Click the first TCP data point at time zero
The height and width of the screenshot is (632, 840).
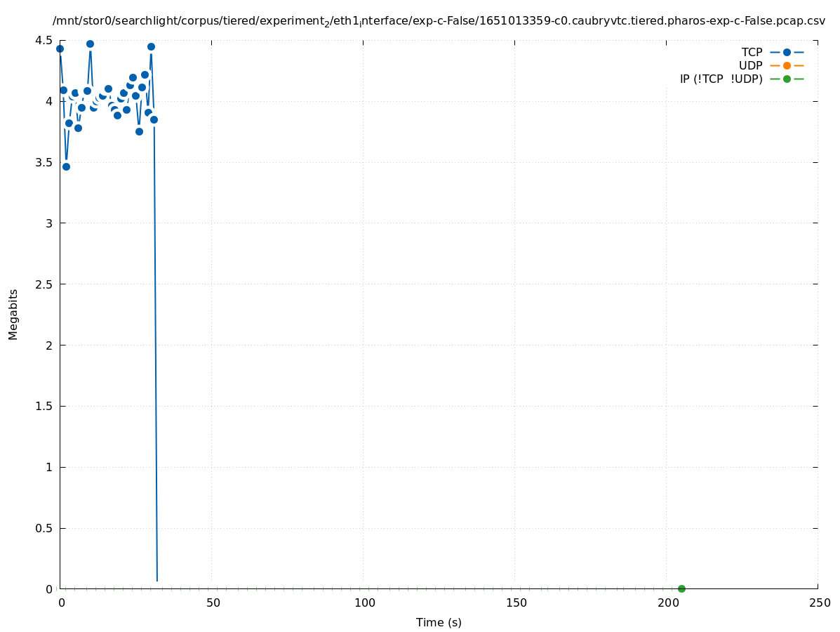point(60,48)
